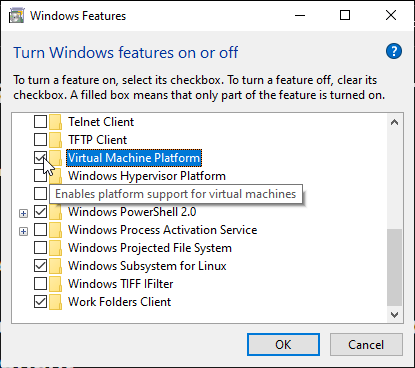Click the Windows TIFF IFilter folder icon

(55, 284)
